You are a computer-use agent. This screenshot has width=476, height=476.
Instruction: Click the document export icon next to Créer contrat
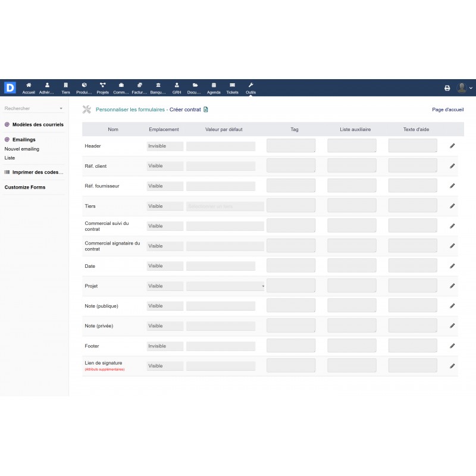(205, 109)
